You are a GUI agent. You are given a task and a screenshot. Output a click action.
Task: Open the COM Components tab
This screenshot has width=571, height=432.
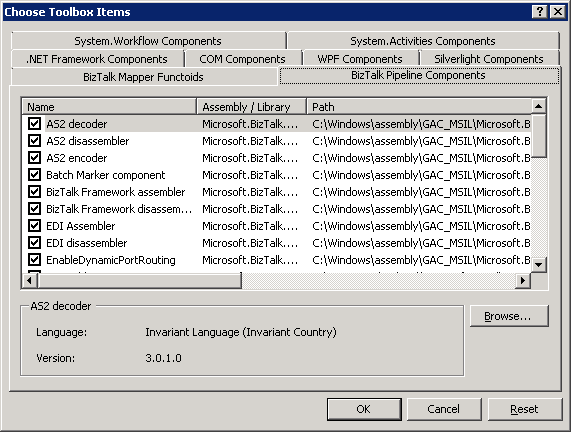point(243,59)
